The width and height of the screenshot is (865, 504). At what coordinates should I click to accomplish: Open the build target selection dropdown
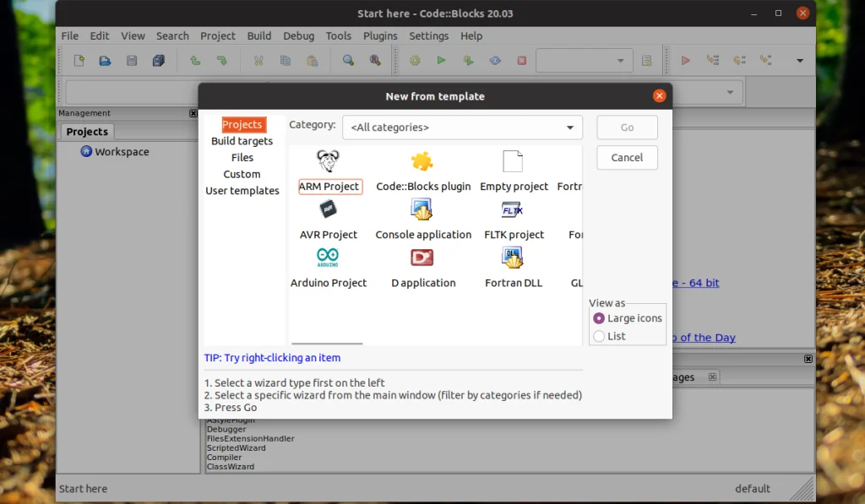[621, 60]
